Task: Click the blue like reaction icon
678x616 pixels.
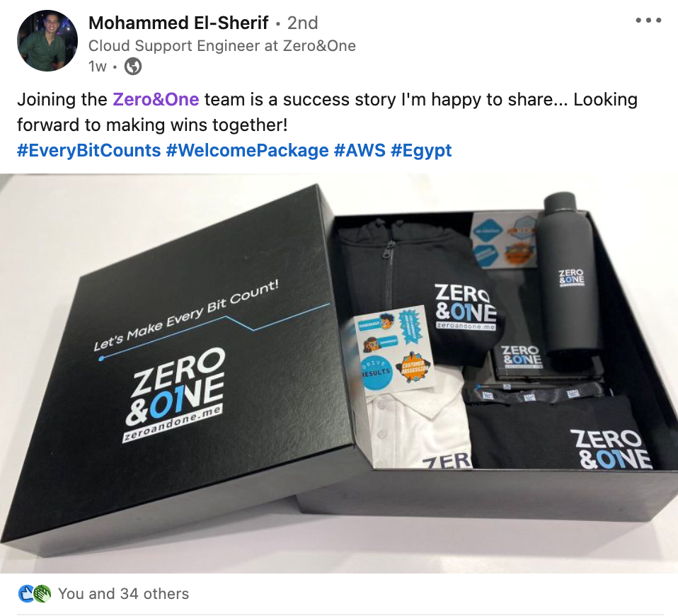Action: pyautogui.click(x=26, y=594)
